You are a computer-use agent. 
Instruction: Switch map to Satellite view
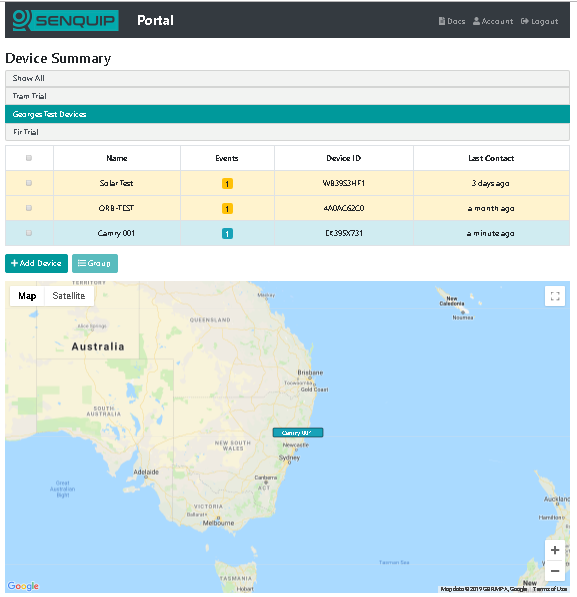(x=69, y=296)
